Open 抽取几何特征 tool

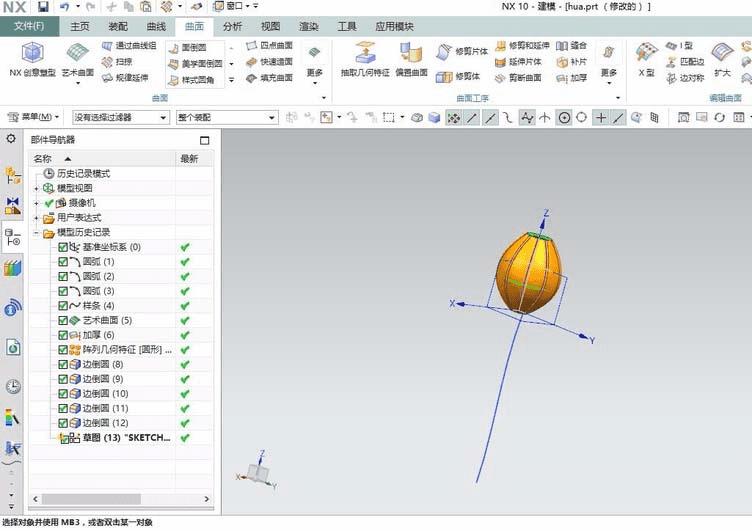pyautogui.click(x=365, y=59)
